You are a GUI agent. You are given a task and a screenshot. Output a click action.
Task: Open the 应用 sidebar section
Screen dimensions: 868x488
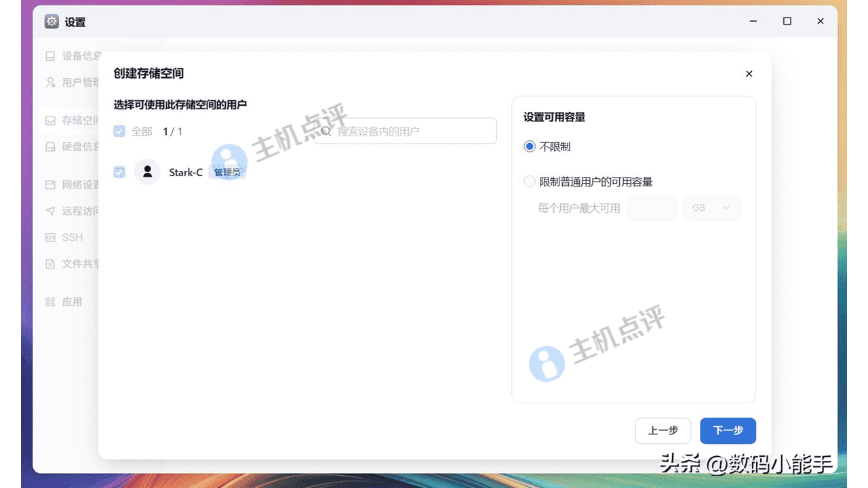point(71,302)
